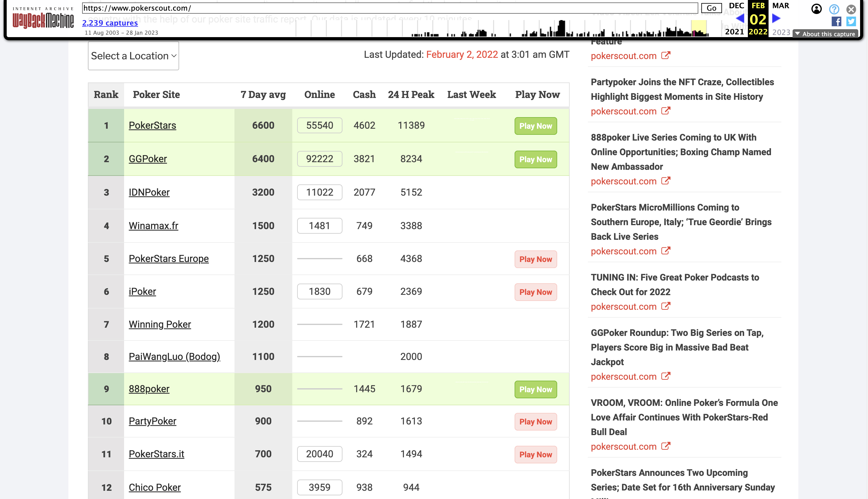Share capture on Twitter icon

pos(851,22)
